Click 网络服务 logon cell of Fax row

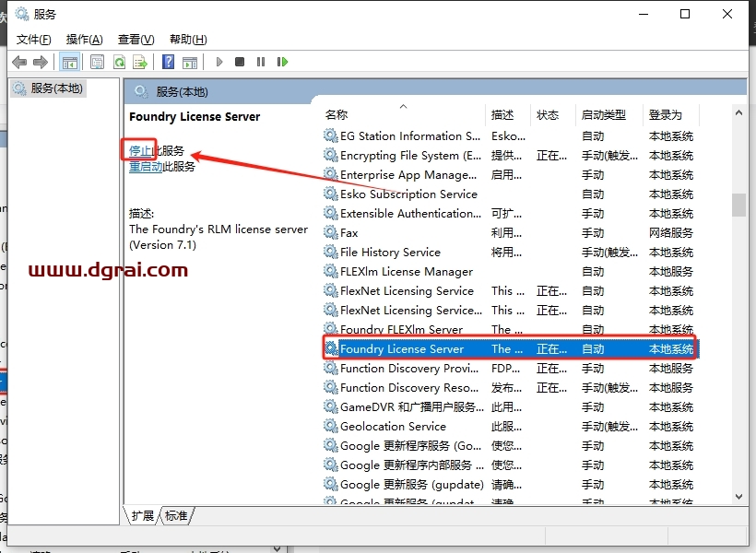(670, 232)
